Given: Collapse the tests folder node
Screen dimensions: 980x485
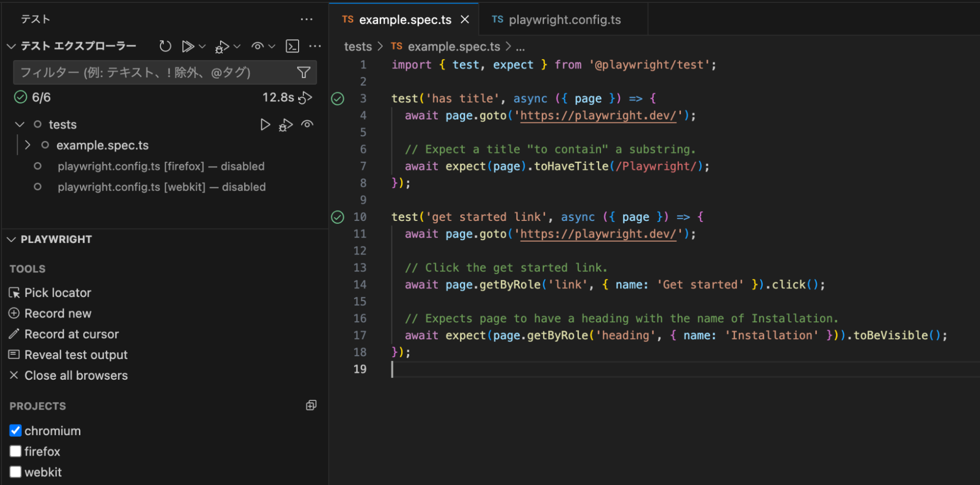Looking at the screenshot, I should [20, 124].
